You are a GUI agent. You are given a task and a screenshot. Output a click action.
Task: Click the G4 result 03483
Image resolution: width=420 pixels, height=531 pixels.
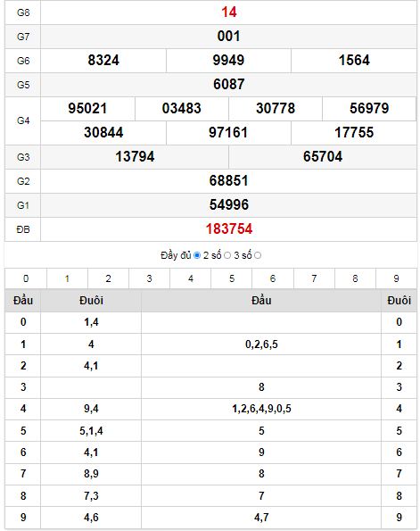pos(181,108)
